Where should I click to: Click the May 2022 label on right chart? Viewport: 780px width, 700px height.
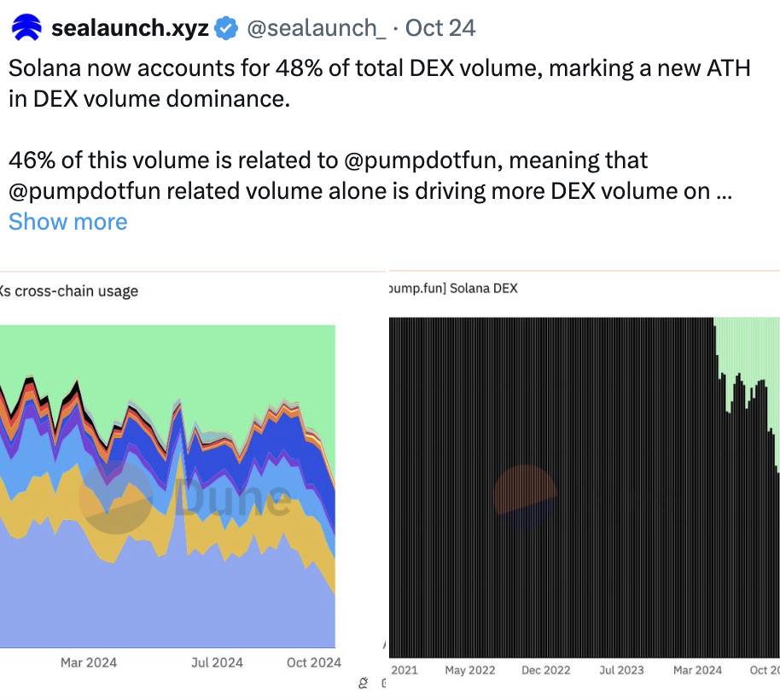pyautogui.click(x=469, y=670)
